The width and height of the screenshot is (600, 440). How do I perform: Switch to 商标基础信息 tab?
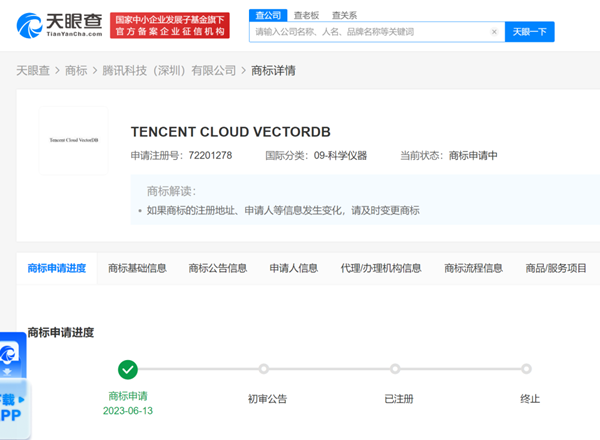click(137, 268)
